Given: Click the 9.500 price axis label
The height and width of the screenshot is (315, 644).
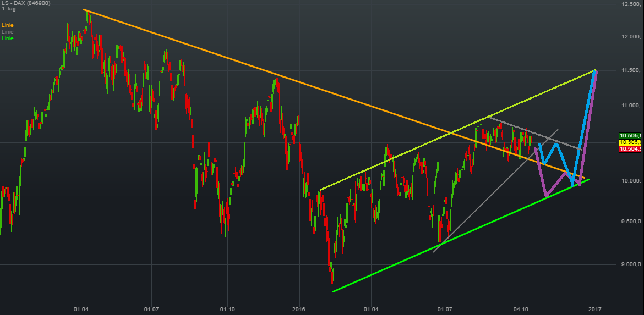Looking at the screenshot, I should tap(632, 222).
